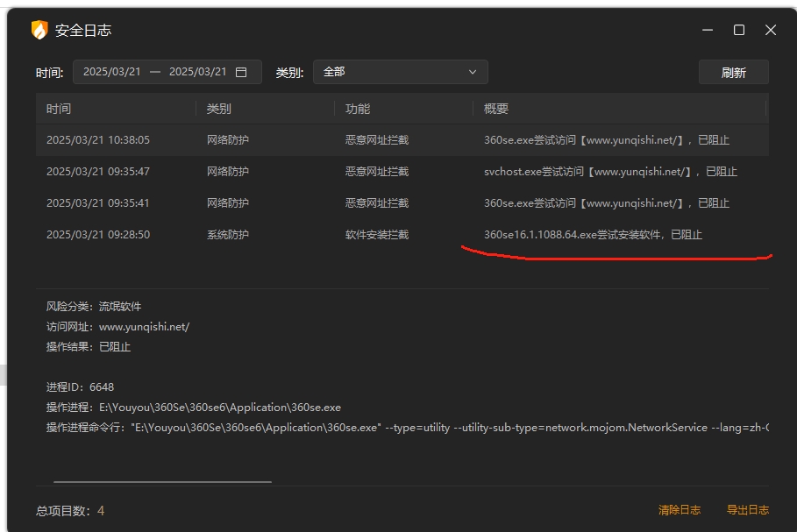This screenshot has width=797, height=532.
Task: Click the horizontal scrollbar in details pane
Action: coord(162,481)
